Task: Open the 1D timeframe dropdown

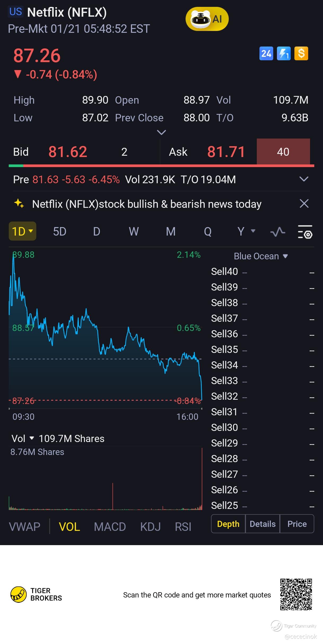Action: (x=23, y=231)
